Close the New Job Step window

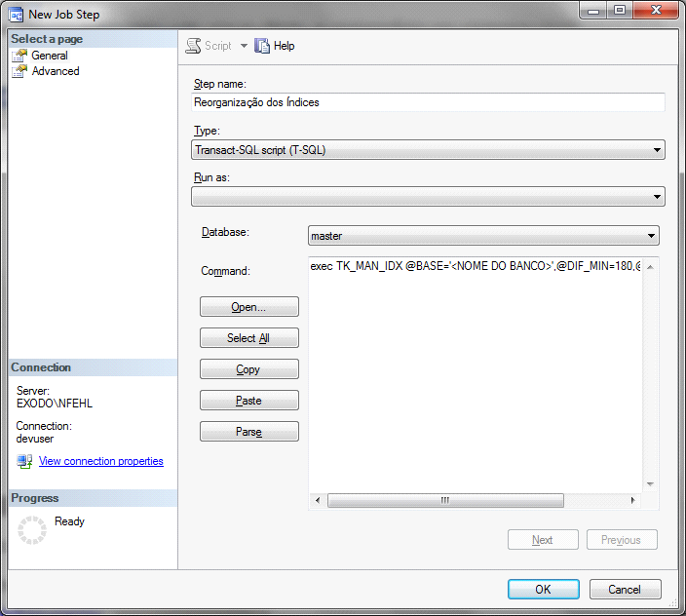[x=656, y=10]
